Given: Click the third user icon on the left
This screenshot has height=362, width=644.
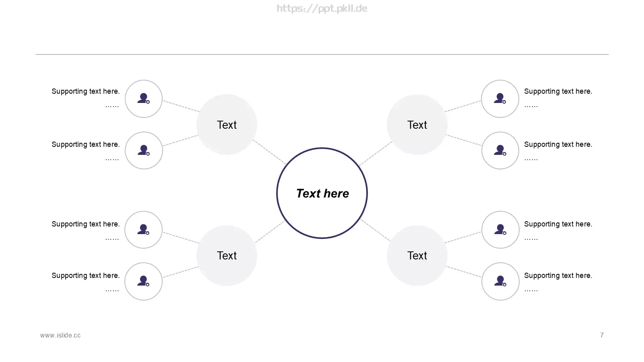Looking at the screenshot, I should click(x=143, y=230).
